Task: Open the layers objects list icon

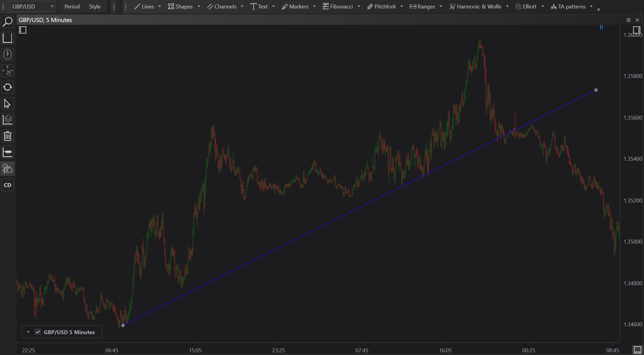Action: pos(8,120)
